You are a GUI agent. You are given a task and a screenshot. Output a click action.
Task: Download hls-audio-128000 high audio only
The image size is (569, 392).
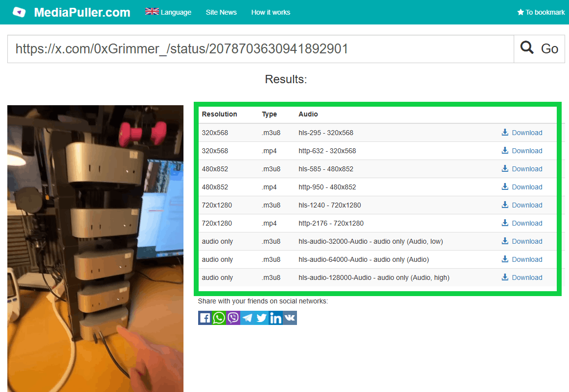point(522,277)
